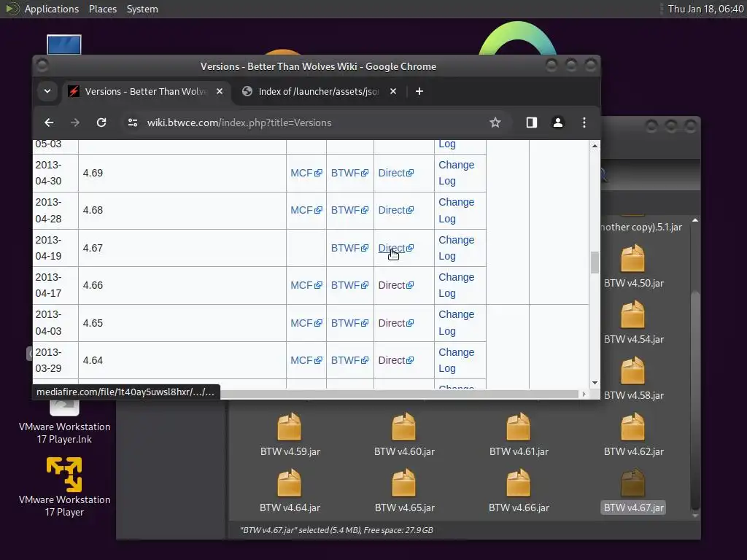
Task: Select BTW v4.50.jar in file manager
Action: tap(633, 267)
